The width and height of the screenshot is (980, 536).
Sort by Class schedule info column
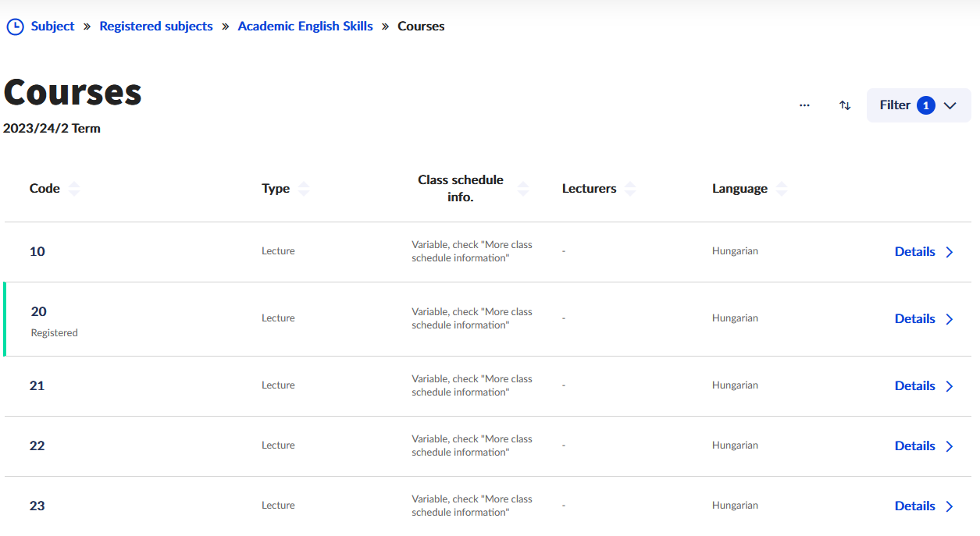pos(523,188)
